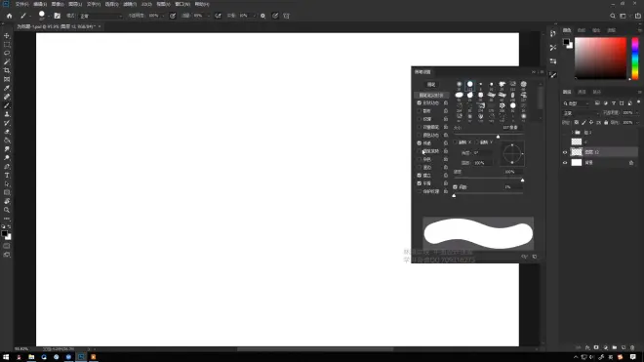Uncheck the Smoothing (平滑) checkbox

pyautogui.click(x=420, y=183)
